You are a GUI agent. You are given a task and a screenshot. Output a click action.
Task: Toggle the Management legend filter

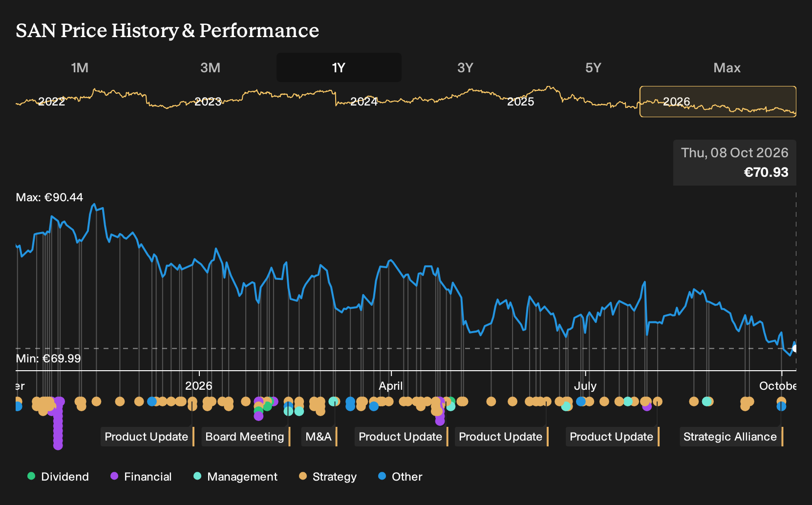[235, 477]
